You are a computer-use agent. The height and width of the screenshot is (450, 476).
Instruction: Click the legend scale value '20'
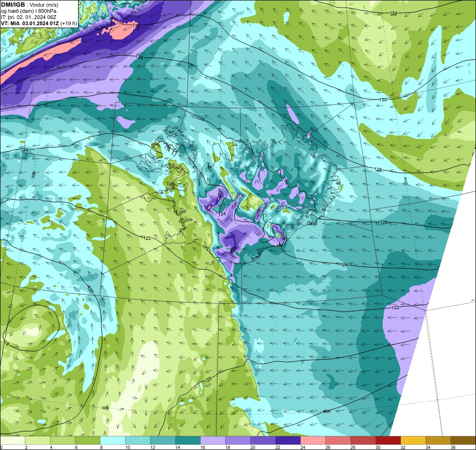(253, 447)
